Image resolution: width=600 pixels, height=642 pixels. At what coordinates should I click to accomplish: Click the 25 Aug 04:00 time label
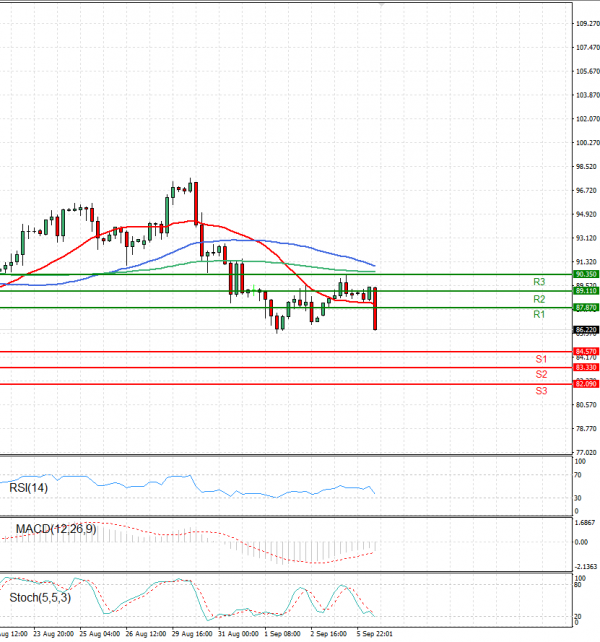[x=100, y=634]
